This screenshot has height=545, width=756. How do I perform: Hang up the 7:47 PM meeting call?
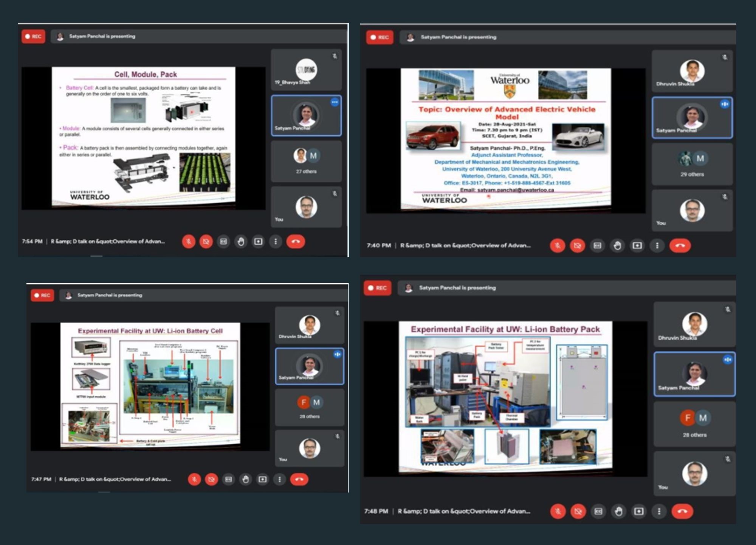tap(299, 479)
